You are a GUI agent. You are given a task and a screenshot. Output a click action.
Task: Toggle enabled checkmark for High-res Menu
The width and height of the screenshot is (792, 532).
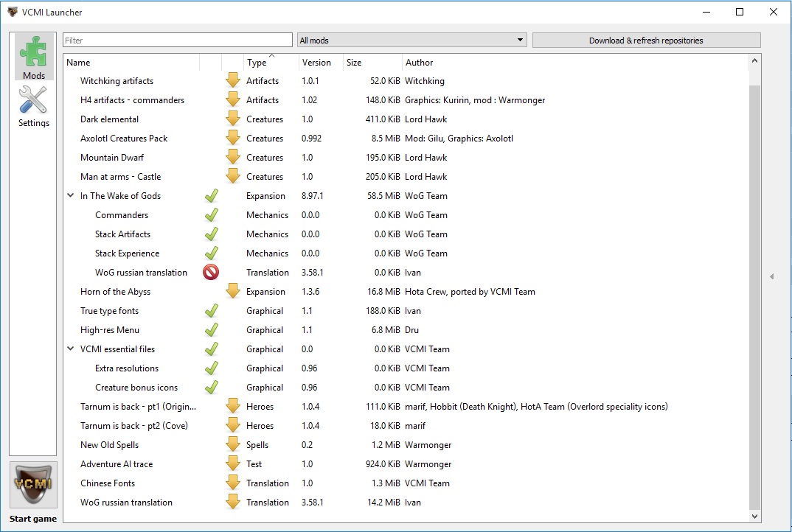tap(211, 330)
